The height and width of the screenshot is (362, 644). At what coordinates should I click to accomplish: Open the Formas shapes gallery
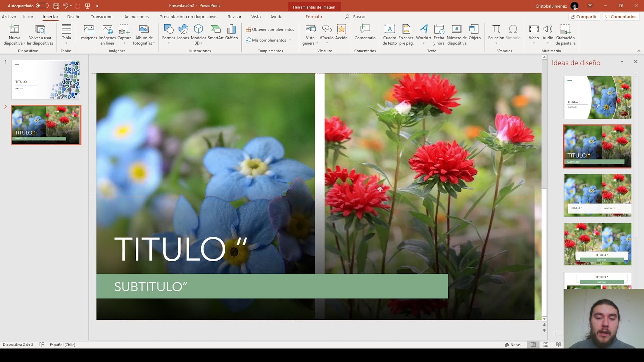tap(169, 35)
